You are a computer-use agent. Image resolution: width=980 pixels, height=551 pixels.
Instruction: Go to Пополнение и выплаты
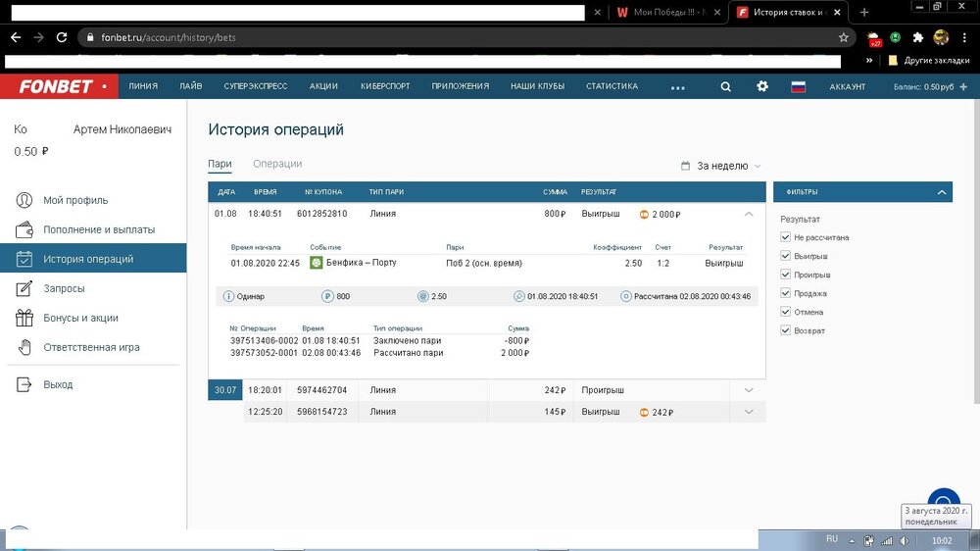point(98,229)
